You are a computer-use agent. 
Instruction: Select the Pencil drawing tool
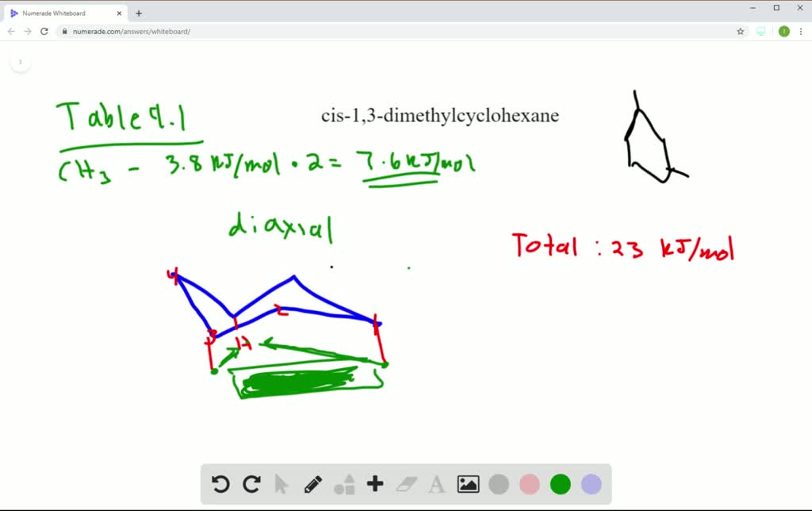[x=312, y=483]
